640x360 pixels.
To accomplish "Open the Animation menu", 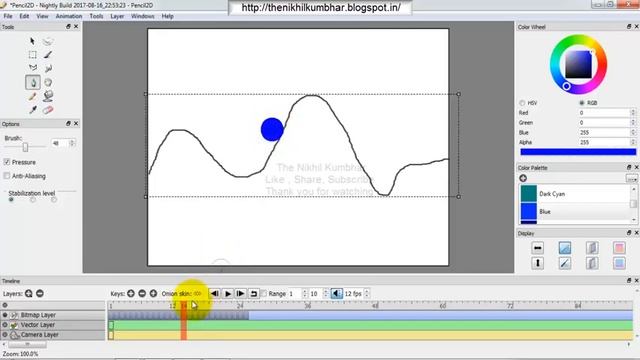I will 69,16.
